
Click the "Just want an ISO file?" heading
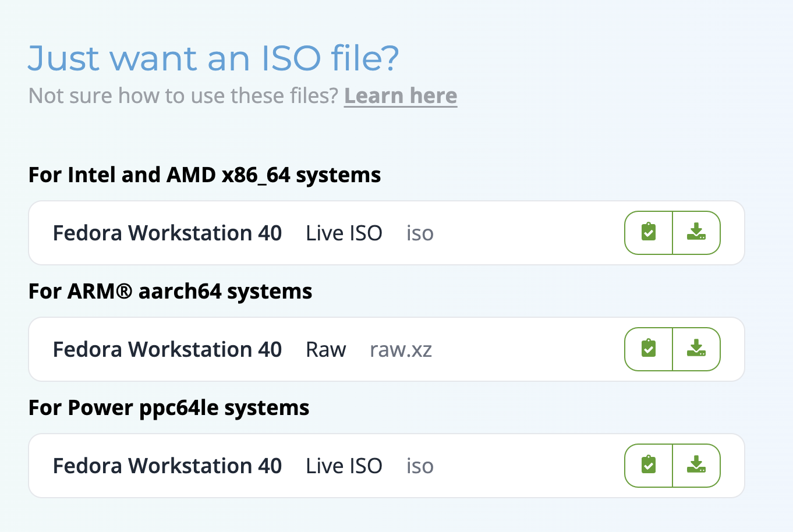tap(213, 58)
